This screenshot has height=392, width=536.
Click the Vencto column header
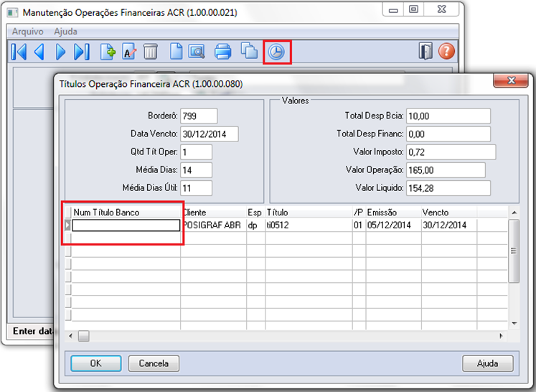449,213
